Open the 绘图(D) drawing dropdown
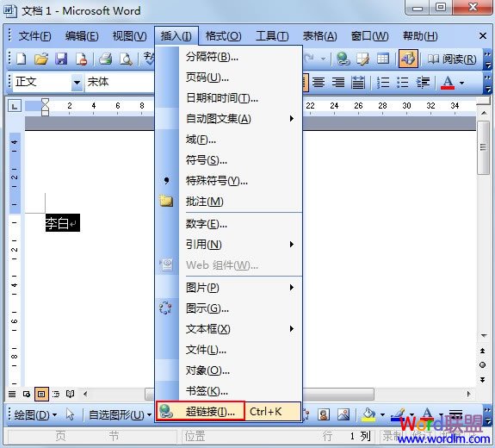This screenshot has width=495, height=448. (x=35, y=414)
